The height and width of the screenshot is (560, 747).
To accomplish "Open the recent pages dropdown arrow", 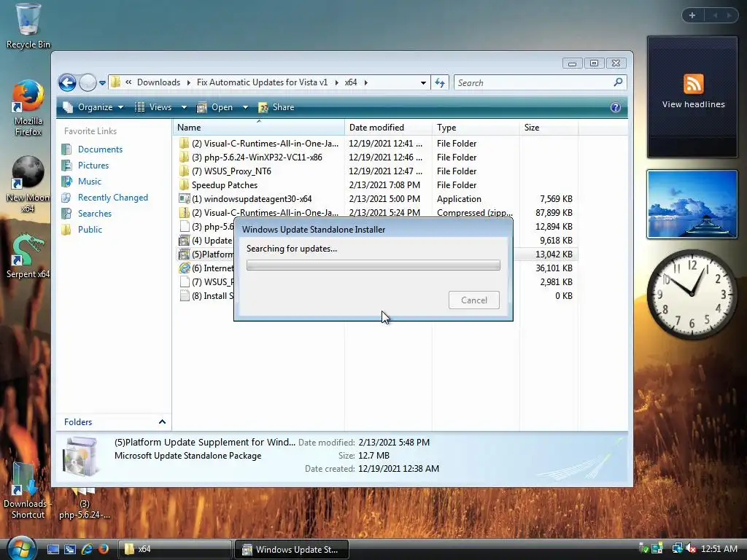I will click(102, 83).
